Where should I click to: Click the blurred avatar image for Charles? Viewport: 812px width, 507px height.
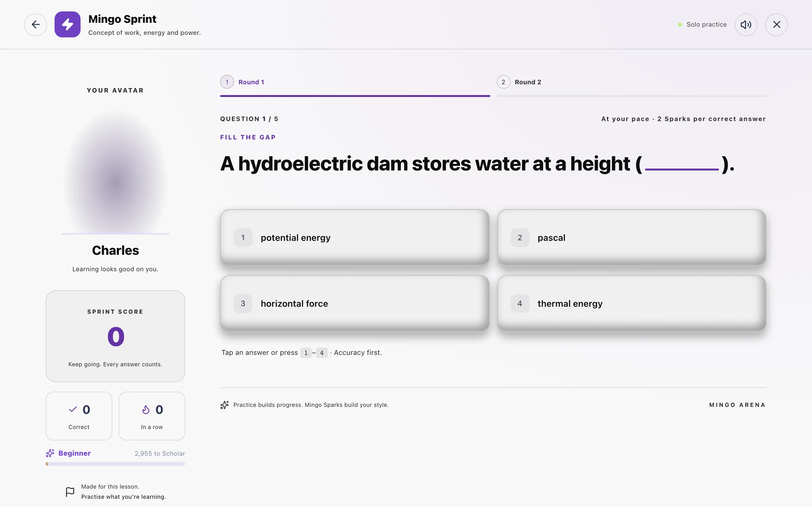coord(115,172)
